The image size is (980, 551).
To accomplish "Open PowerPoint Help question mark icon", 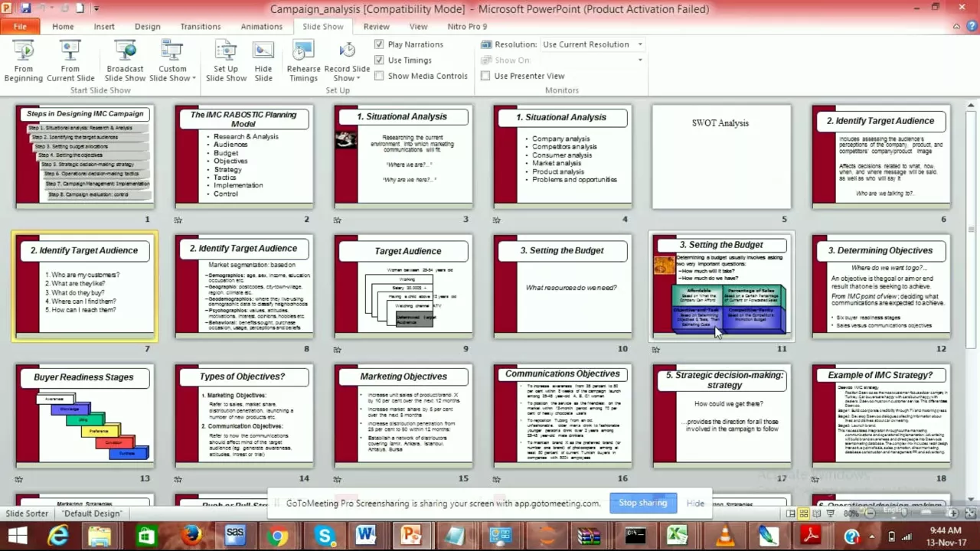I will click(970, 26).
